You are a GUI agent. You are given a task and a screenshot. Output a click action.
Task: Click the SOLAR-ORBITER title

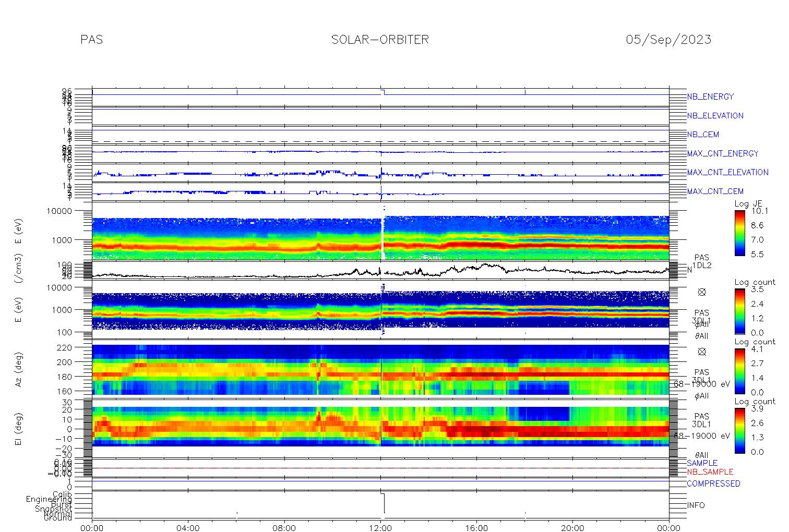[x=380, y=40]
